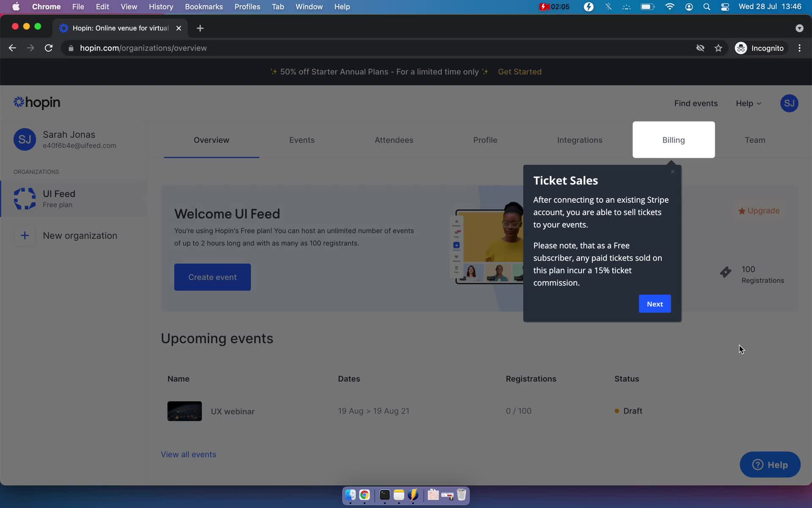
Task: Click the site lock icon in address bar
Action: tap(71, 48)
